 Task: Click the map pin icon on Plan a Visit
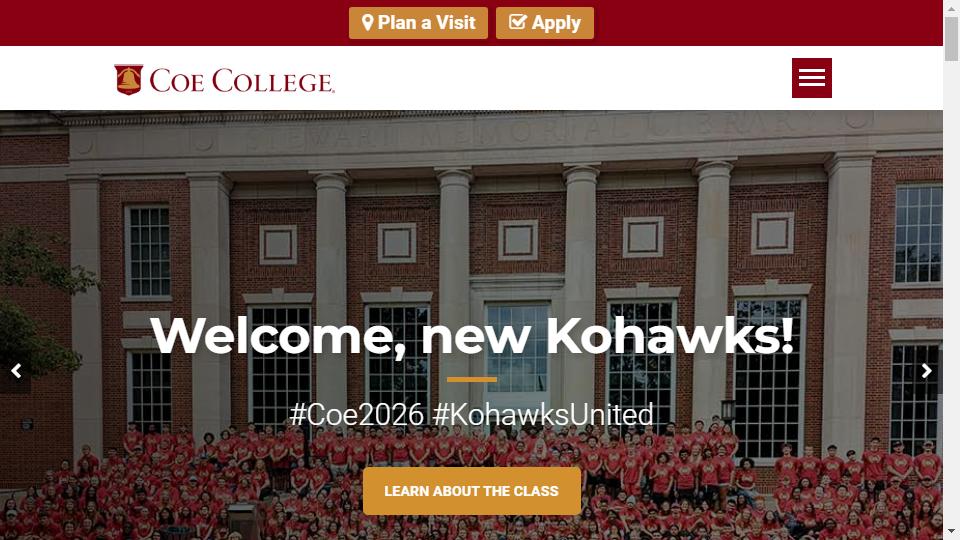(368, 22)
